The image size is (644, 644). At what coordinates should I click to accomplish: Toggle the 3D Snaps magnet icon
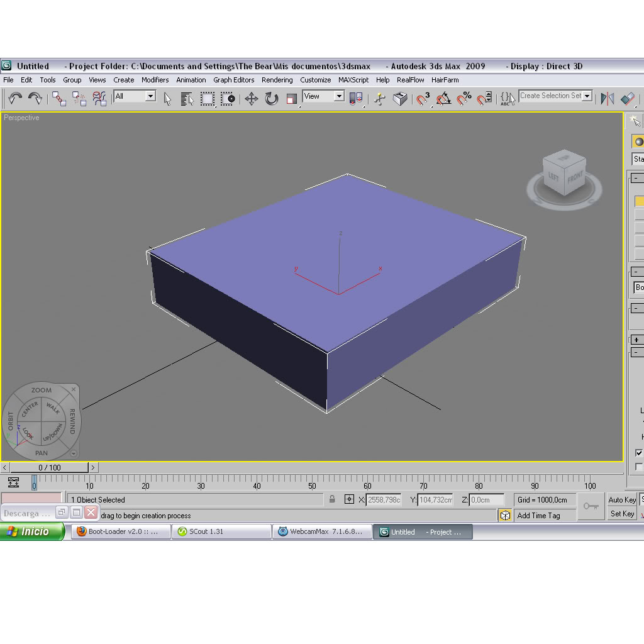pyautogui.click(x=423, y=99)
